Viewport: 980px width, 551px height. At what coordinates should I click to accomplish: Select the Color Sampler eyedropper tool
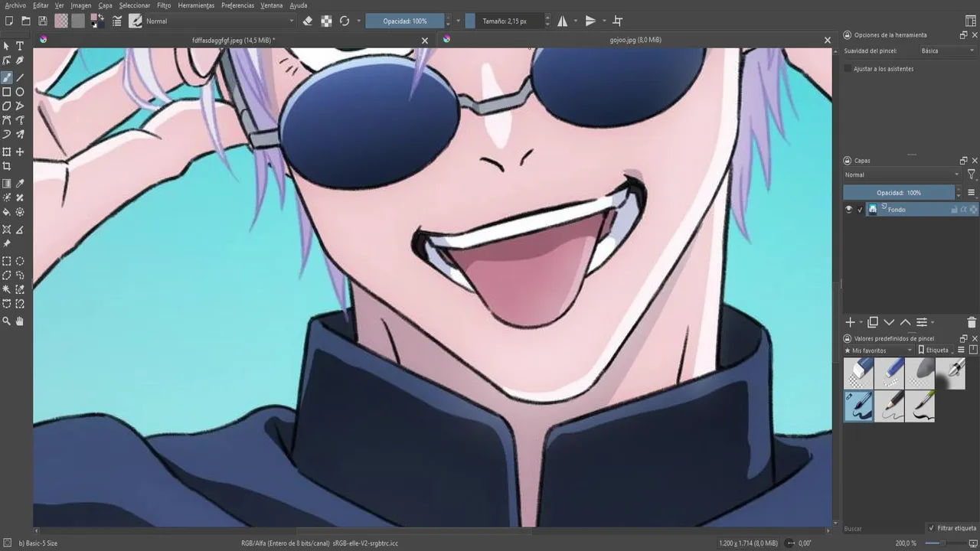tap(20, 183)
